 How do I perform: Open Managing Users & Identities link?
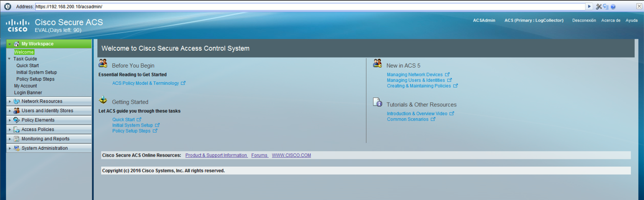click(x=416, y=80)
